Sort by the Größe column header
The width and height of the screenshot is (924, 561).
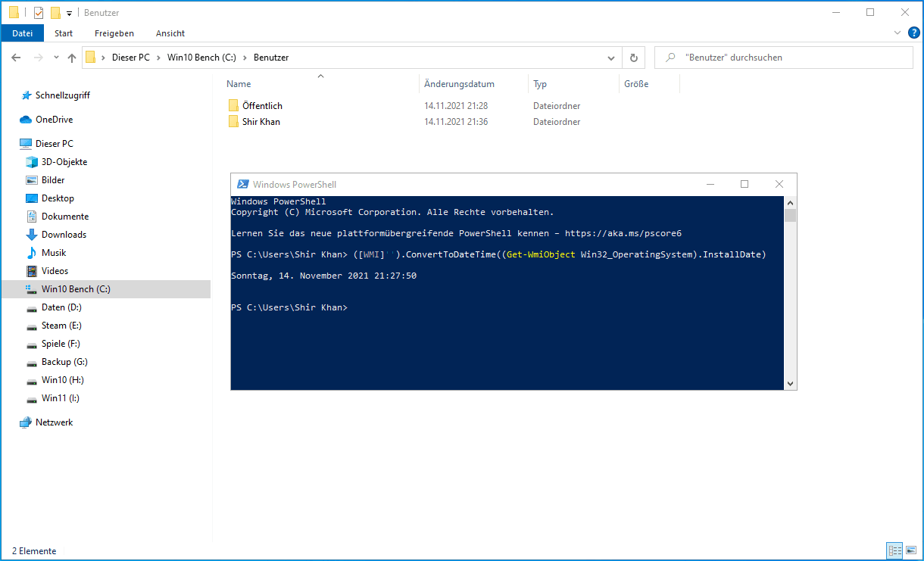[636, 84]
